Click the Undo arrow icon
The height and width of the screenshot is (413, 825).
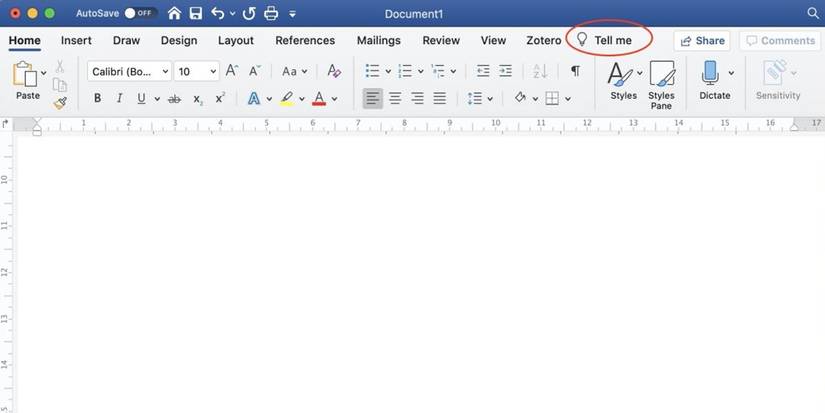217,14
